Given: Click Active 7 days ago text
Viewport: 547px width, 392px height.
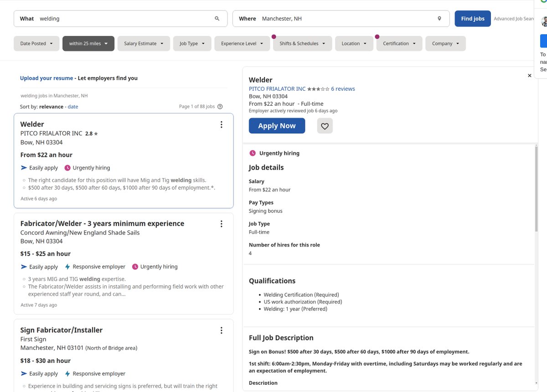Looking at the screenshot, I should pyautogui.click(x=39, y=305).
